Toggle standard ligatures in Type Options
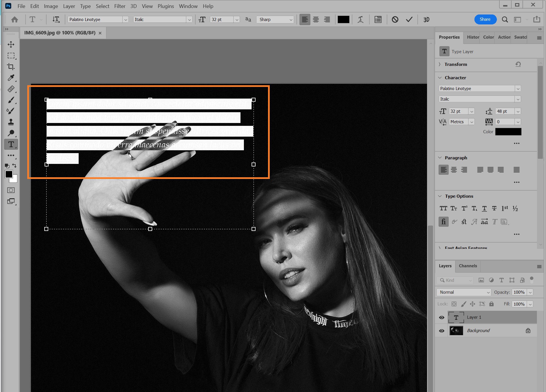This screenshot has height=392, width=546. pyautogui.click(x=443, y=222)
